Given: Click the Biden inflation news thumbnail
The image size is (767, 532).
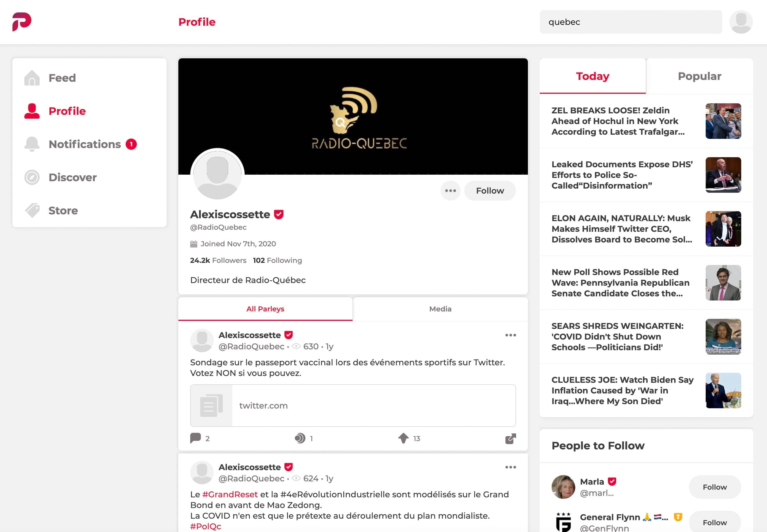Looking at the screenshot, I should click(723, 390).
